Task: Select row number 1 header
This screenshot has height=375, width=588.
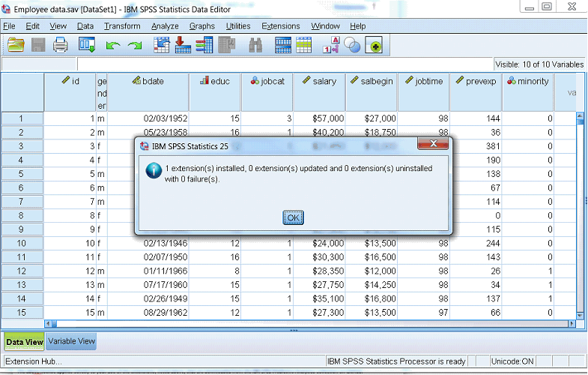Action: pyautogui.click(x=22, y=118)
